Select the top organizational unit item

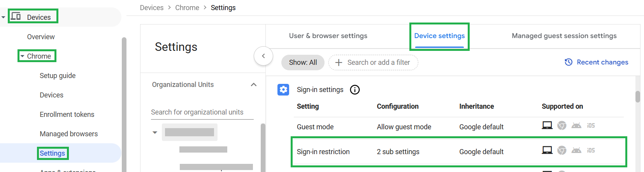pyautogui.click(x=190, y=132)
